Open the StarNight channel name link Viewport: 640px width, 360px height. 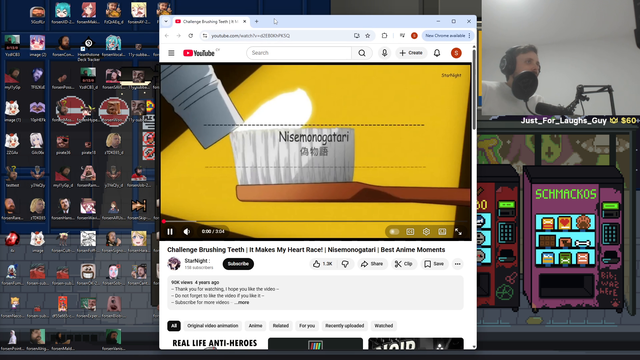point(197,261)
